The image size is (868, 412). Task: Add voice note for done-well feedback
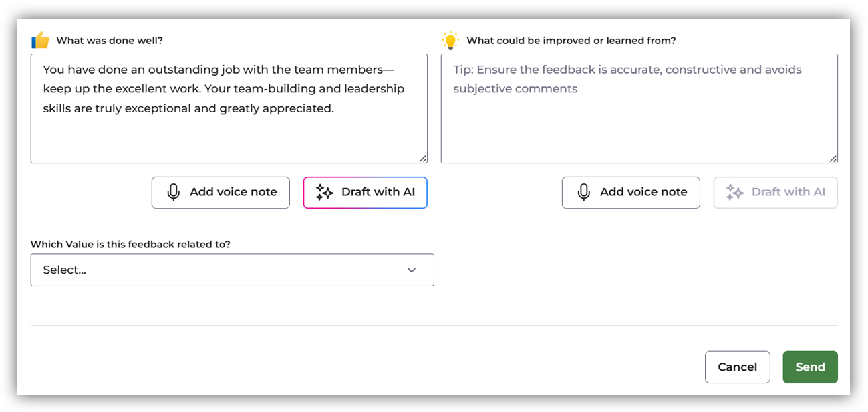pos(221,193)
